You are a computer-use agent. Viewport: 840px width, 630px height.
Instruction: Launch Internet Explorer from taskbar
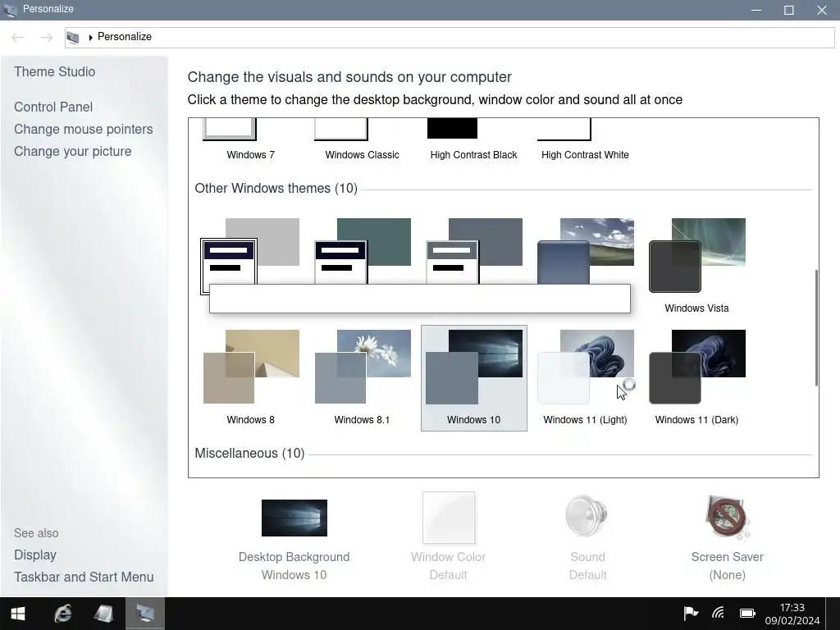(x=62, y=614)
